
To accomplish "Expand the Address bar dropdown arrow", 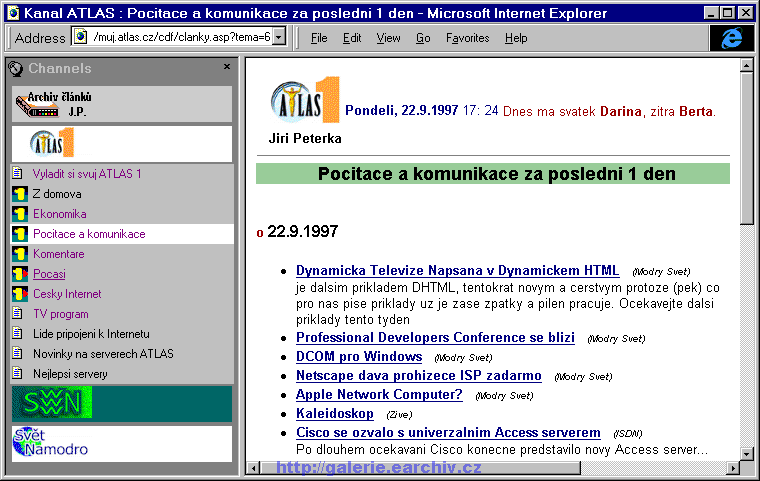I will [x=279, y=37].
